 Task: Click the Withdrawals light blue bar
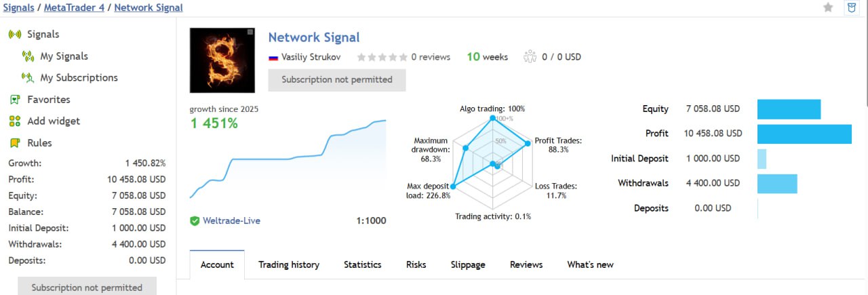tap(776, 183)
